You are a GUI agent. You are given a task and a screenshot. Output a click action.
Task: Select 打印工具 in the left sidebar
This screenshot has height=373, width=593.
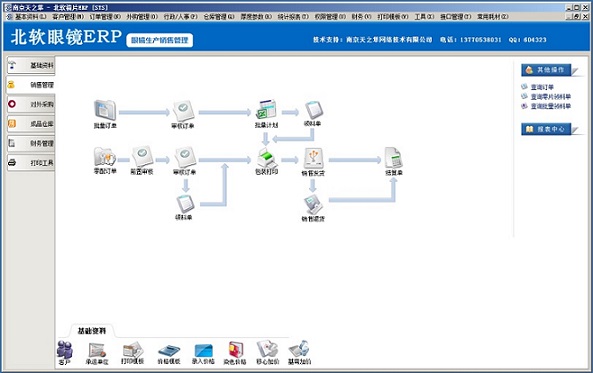click(x=31, y=163)
